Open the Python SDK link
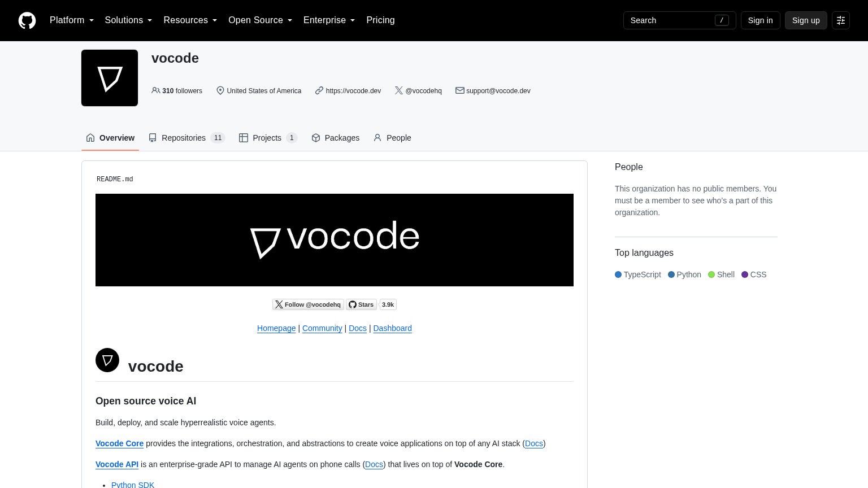Viewport: 868px width, 488px height. click(x=133, y=485)
